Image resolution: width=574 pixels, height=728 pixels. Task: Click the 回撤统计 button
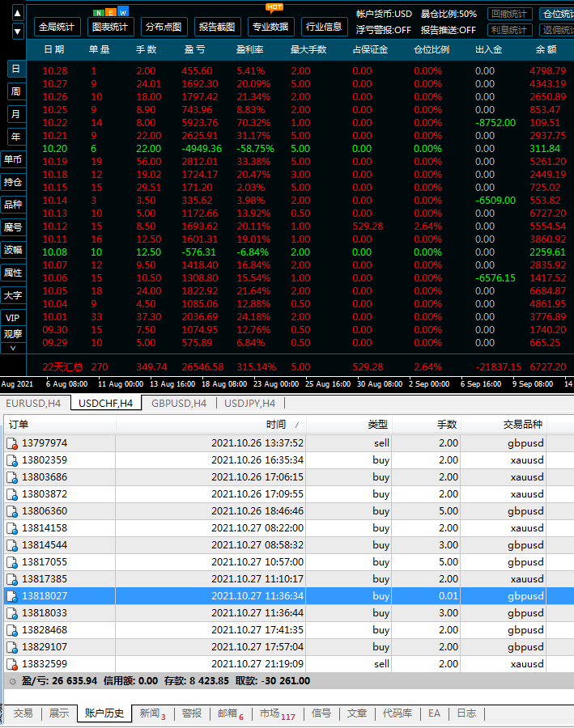(509, 14)
